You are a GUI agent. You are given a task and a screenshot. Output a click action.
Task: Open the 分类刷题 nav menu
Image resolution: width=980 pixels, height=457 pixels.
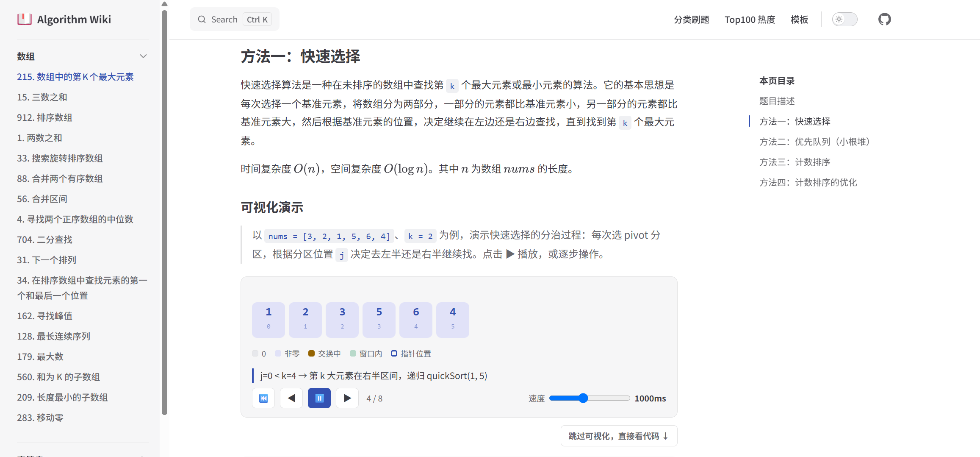coord(691,20)
